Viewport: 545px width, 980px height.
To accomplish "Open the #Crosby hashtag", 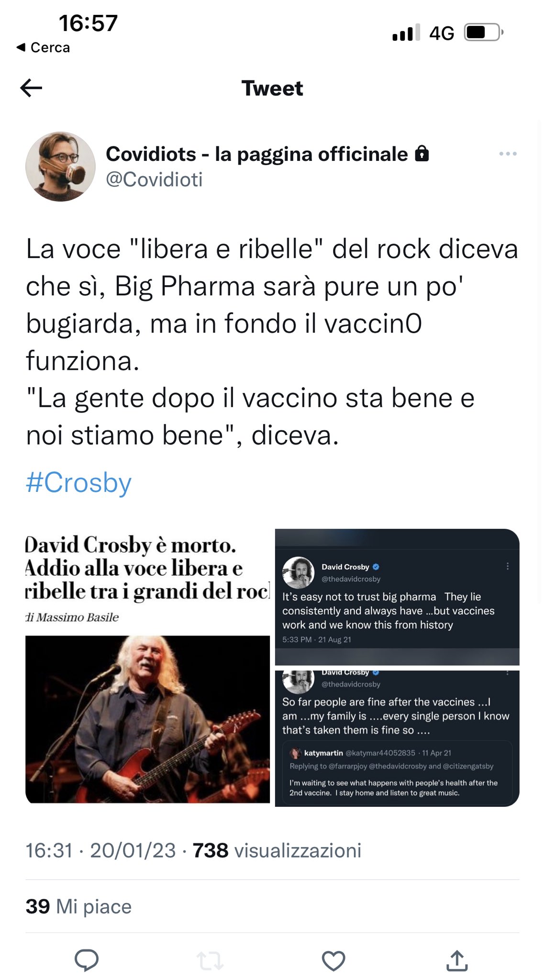I will tap(78, 482).
